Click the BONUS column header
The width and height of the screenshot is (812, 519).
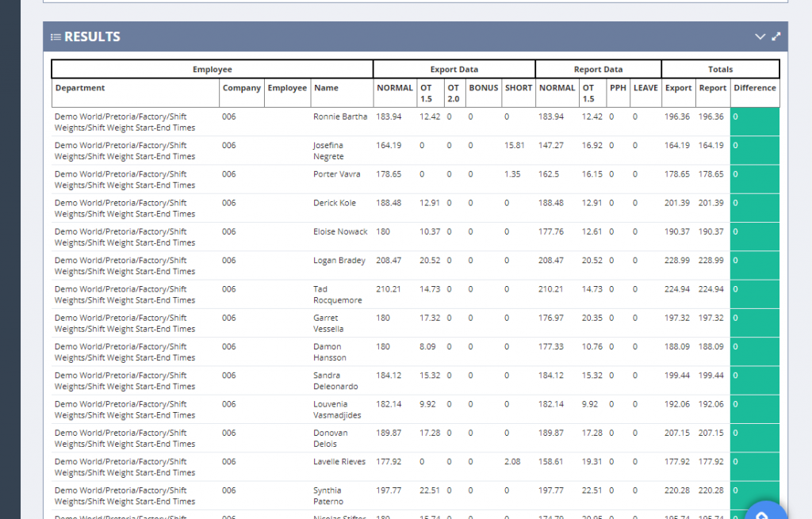483,88
